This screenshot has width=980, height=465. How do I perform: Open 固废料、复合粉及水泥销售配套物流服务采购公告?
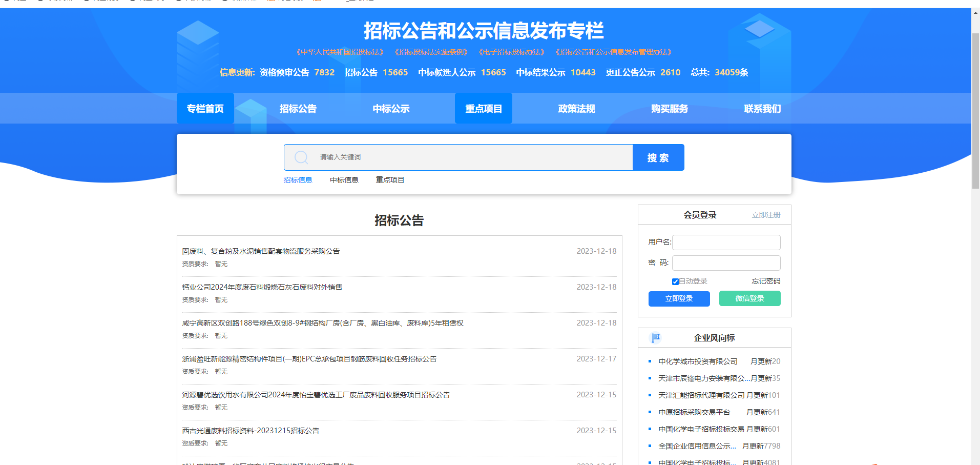coord(261,251)
